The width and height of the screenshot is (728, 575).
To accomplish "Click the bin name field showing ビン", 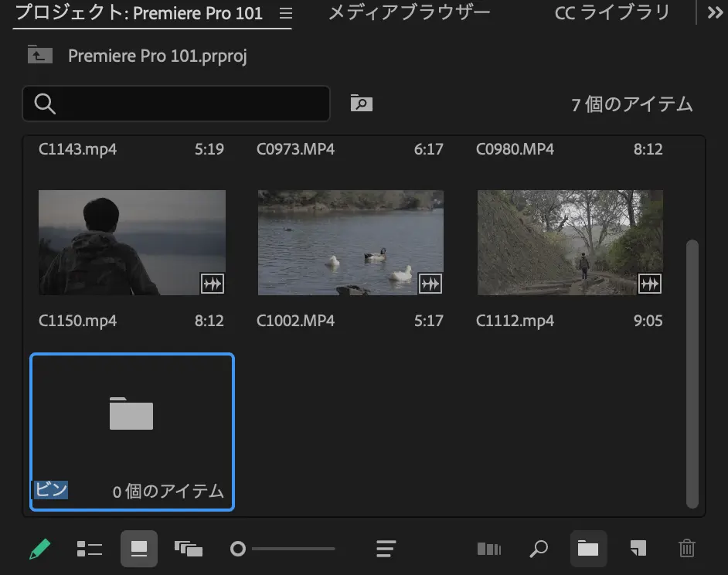I will point(49,488).
